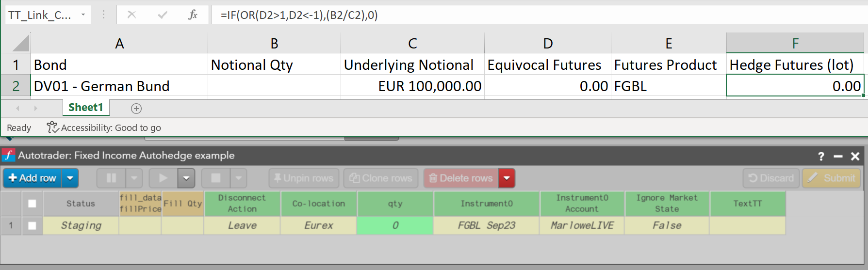The image size is (868, 270).
Task: Click the Cancel formula X icon
Action: point(131,15)
